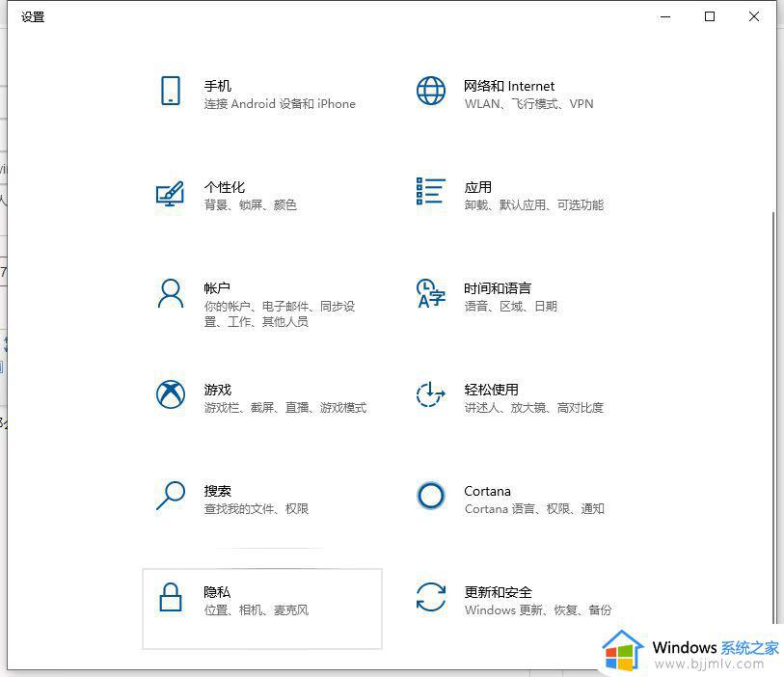Select 位置、相机、麦克风 privacy description text

257,610
